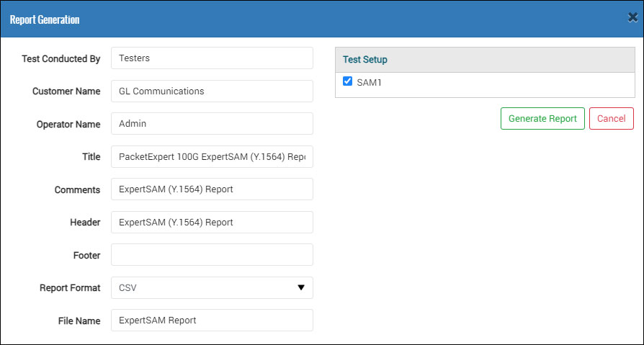
Task: Toggle the SAM1 test setup checkbox
Action: click(x=347, y=81)
